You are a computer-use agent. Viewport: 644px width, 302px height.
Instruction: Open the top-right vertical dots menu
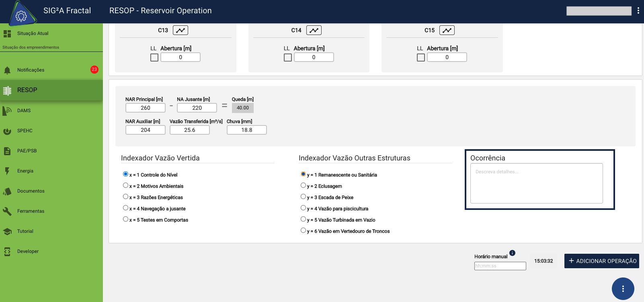tap(638, 11)
